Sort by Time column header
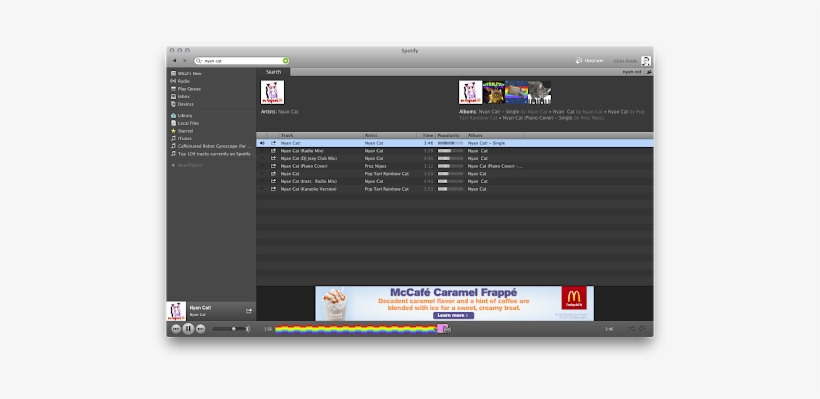The image size is (820, 399). 426,135
